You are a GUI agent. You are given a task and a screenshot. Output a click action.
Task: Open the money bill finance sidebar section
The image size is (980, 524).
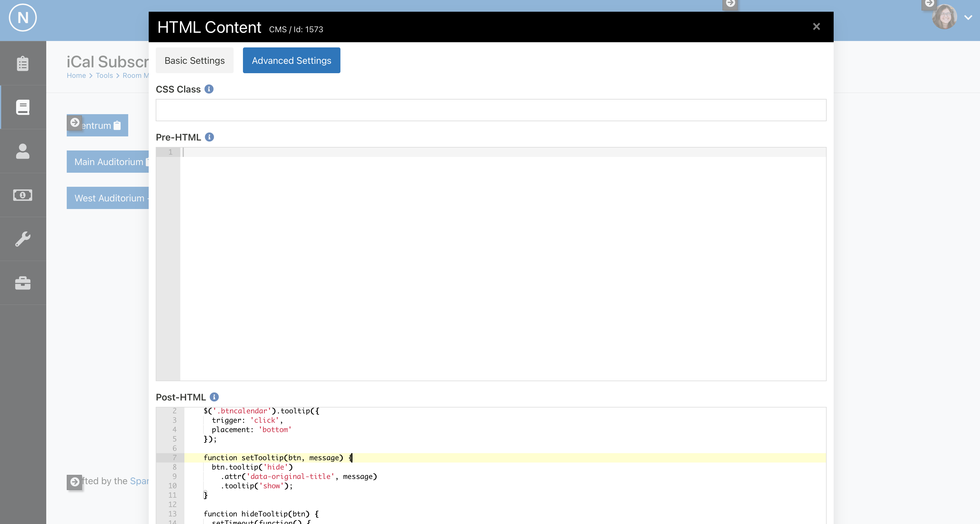pos(23,195)
